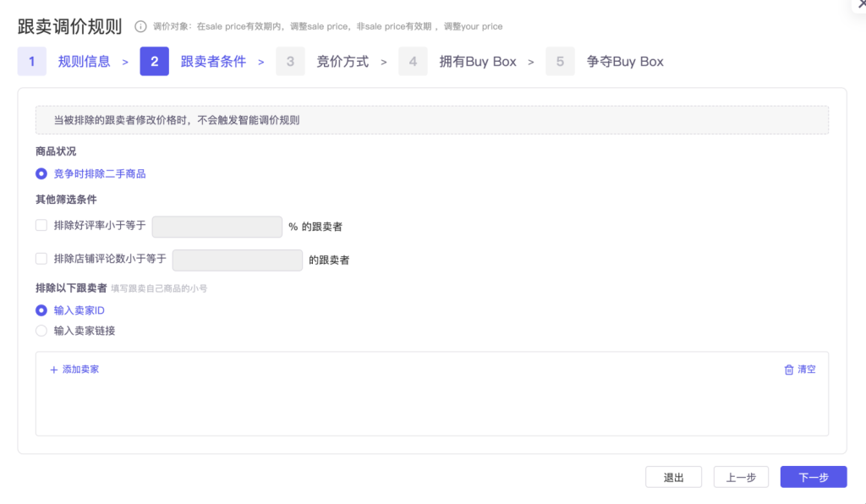Viewport: 866px width, 504px height.
Task: Click the plus icon for 添加卖家
Action: tap(53, 370)
